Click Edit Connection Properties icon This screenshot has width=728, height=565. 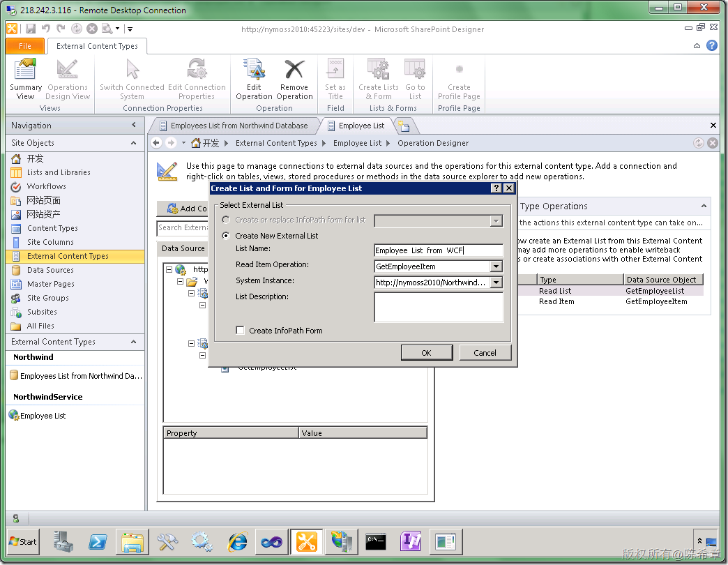(197, 80)
